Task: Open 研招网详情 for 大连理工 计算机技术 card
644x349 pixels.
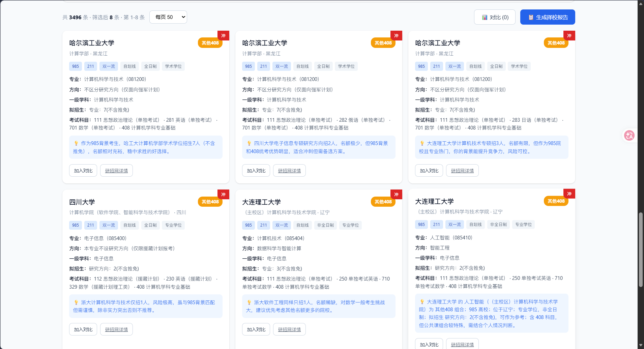Action: (x=289, y=329)
